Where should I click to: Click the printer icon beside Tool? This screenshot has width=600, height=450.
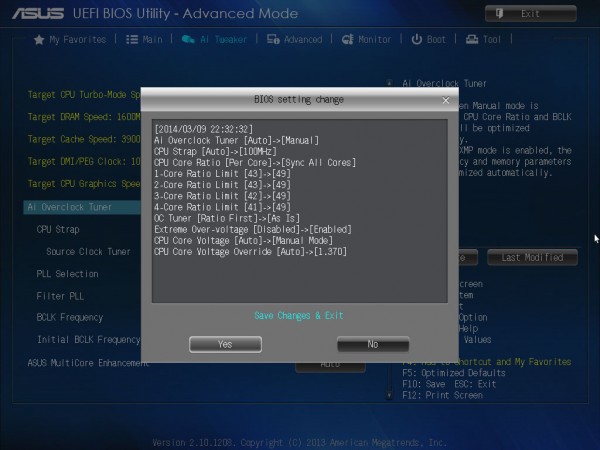tap(472, 39)
